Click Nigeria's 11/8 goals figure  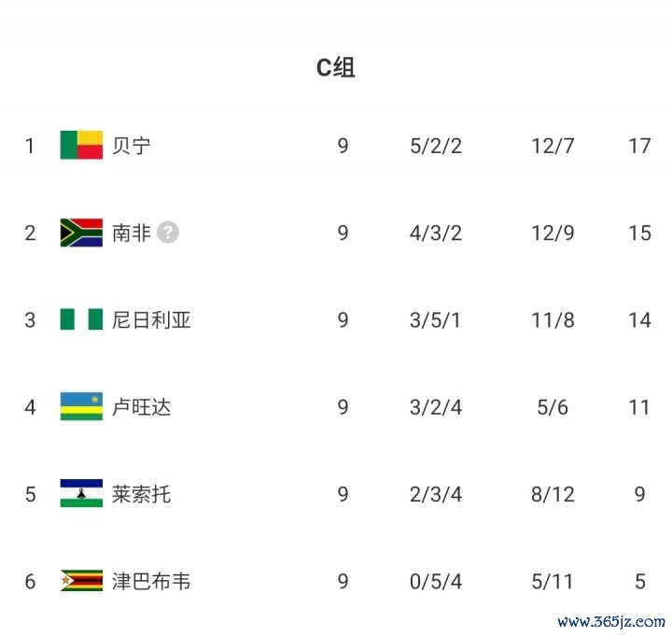pos(553,320)
